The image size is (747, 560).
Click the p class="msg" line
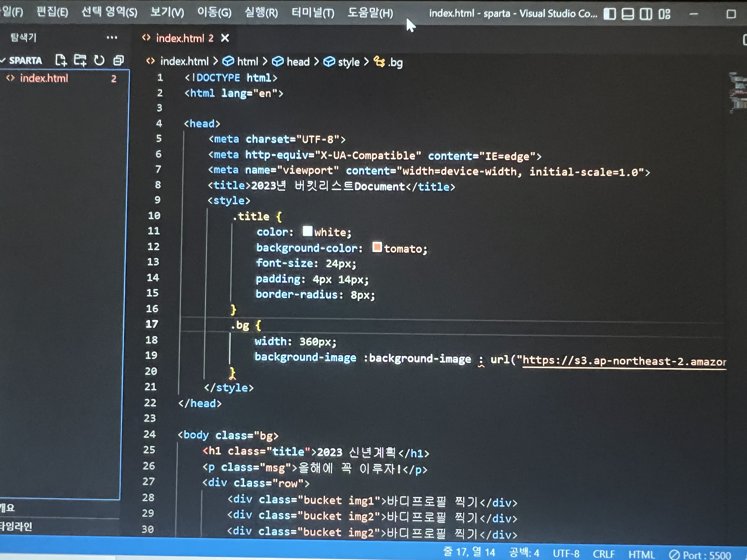(315, 468)
